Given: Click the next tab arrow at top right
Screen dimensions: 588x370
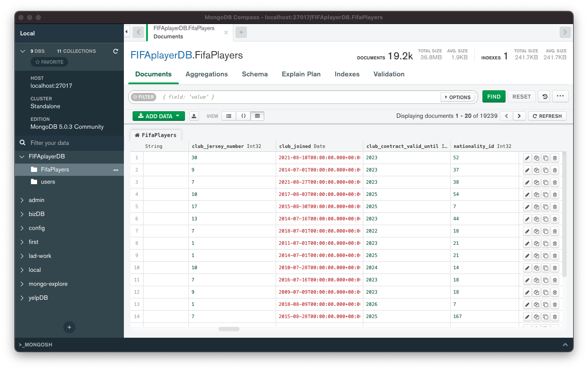Looking at the screenshot, I should pyautogui.click(x=565, y=32).
